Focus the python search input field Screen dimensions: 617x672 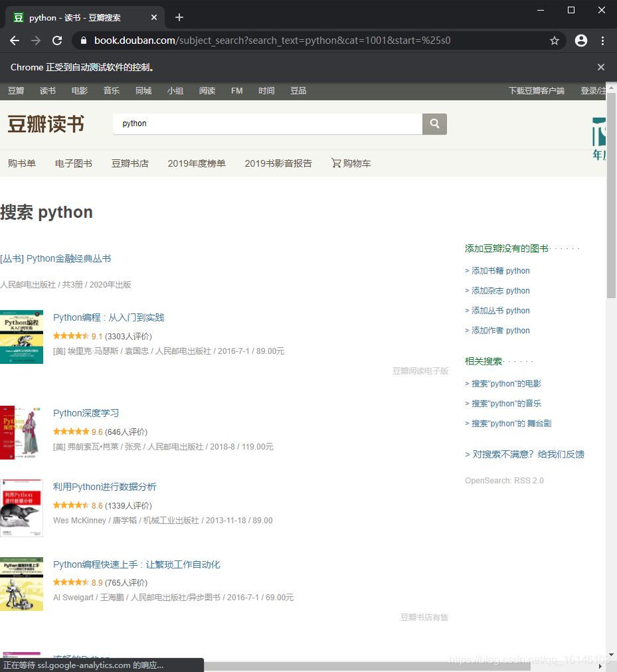[268, 124]
